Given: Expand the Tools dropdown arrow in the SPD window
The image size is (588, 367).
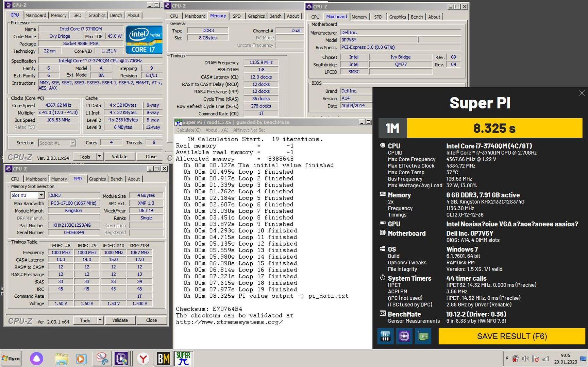Looking at the screenshot, I should 100,320.
